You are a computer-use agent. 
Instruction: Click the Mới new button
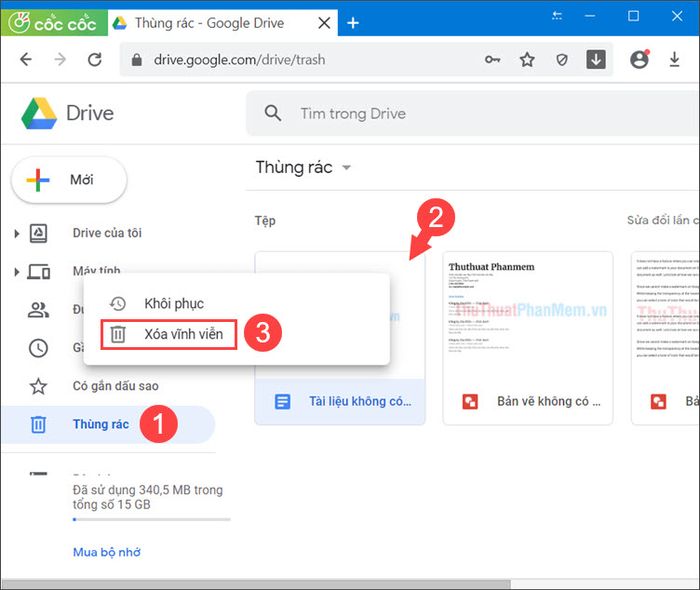tap(69, 180)
